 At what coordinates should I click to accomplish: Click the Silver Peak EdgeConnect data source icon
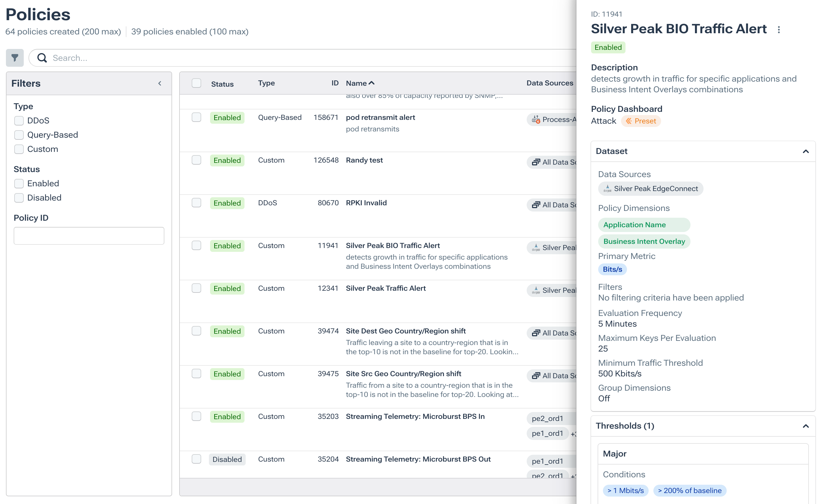[607, 188]
